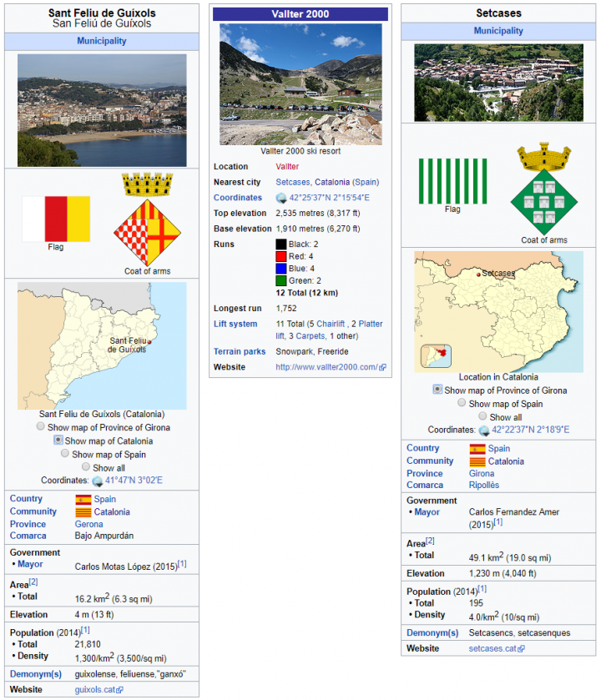Open Country link in Setcases infobox
This screenshot has width=601, height=700.
[422, 448]
